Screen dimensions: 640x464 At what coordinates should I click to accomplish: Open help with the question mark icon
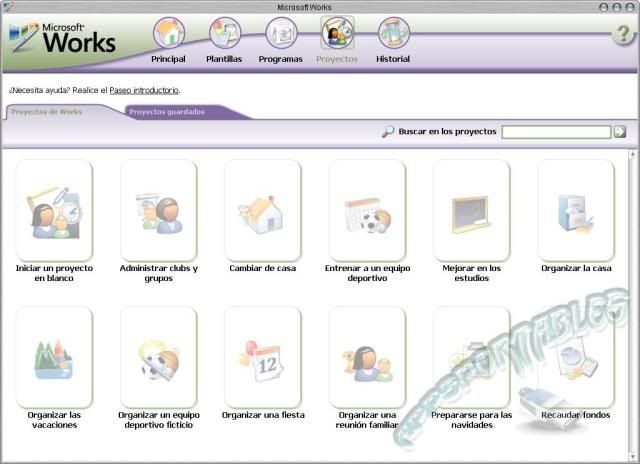623,35
